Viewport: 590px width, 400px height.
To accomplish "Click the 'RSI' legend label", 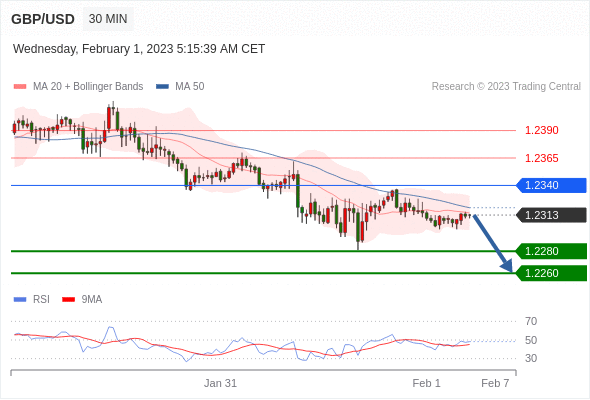I will pos(41,300).
